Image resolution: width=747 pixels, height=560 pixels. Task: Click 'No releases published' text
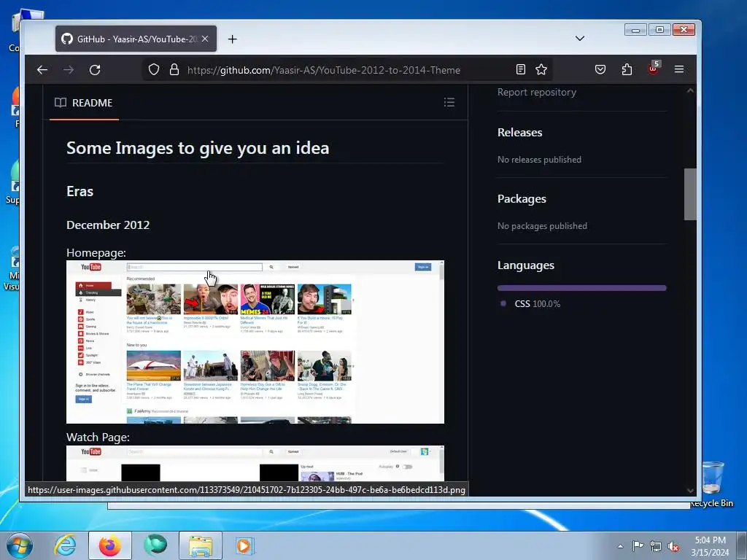(x=539, y=160)
